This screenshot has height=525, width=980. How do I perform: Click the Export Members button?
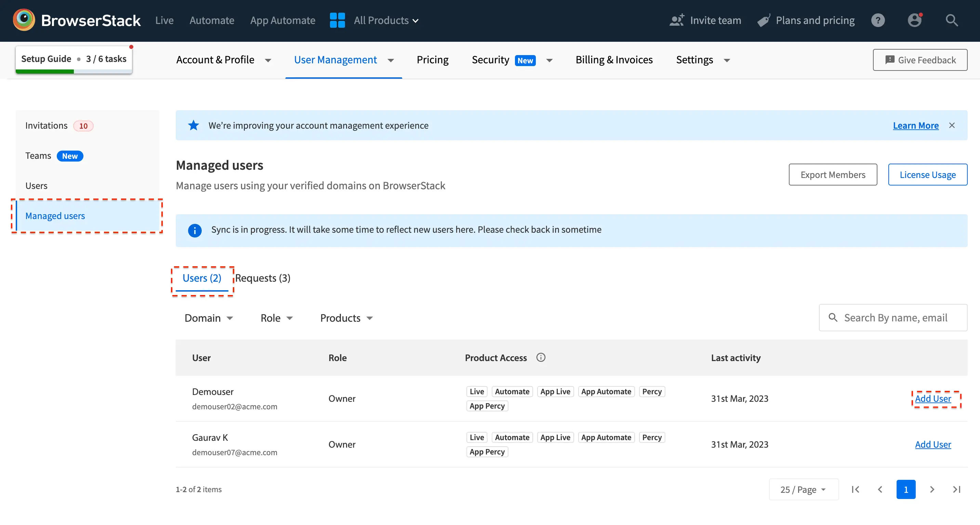[832, 174]
